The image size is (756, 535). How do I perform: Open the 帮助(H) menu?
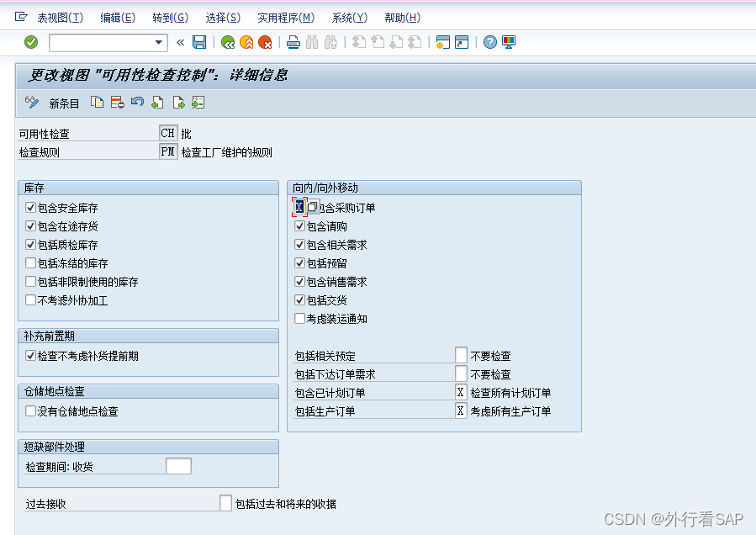pos(403,18)
